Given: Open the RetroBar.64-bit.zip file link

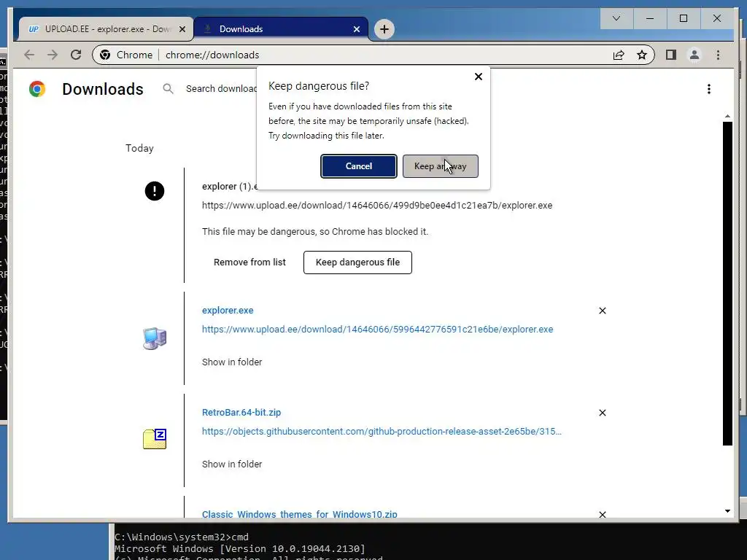Looking at the screenshot, I should [x=241, y=413].
